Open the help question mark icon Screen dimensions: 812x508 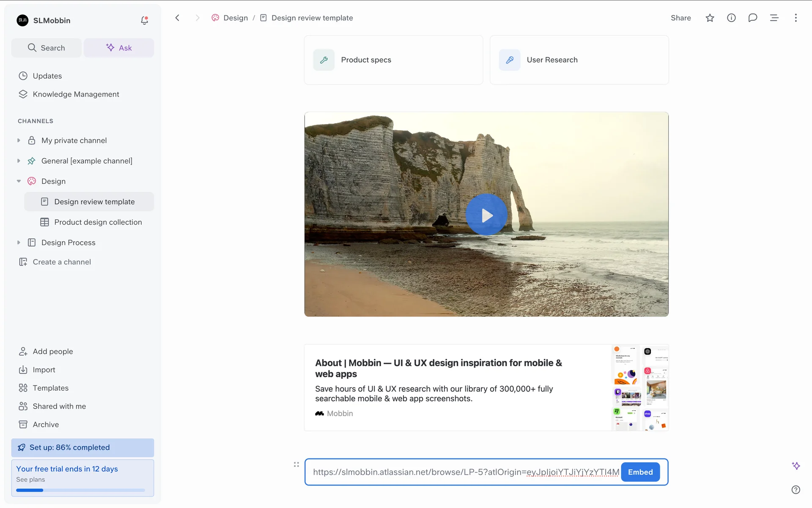pos(796,490)
